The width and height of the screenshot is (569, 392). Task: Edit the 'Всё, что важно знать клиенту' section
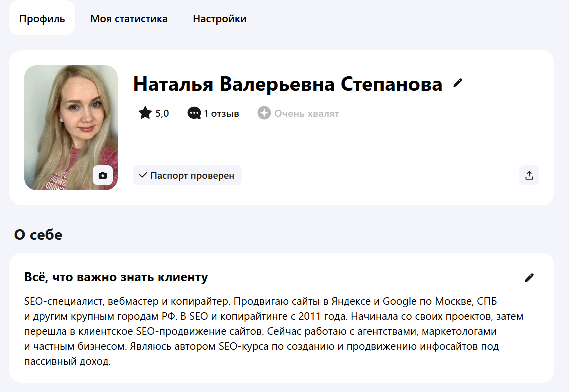tap(530, 277)
